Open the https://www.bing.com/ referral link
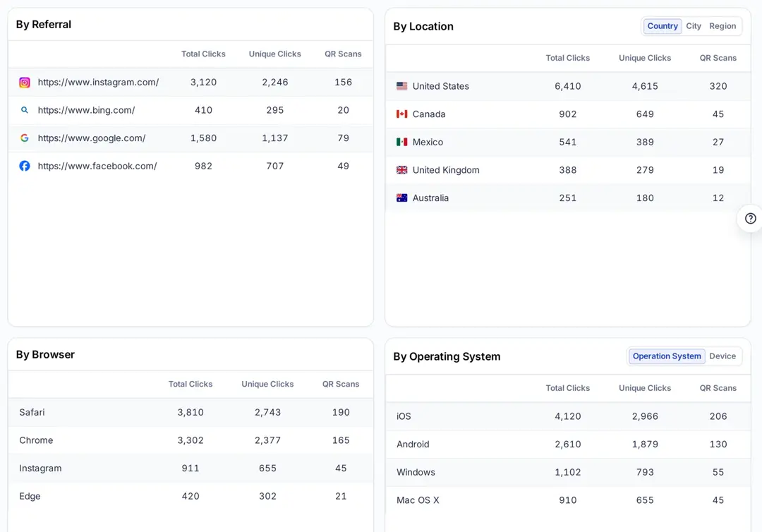 pos(87,110)
